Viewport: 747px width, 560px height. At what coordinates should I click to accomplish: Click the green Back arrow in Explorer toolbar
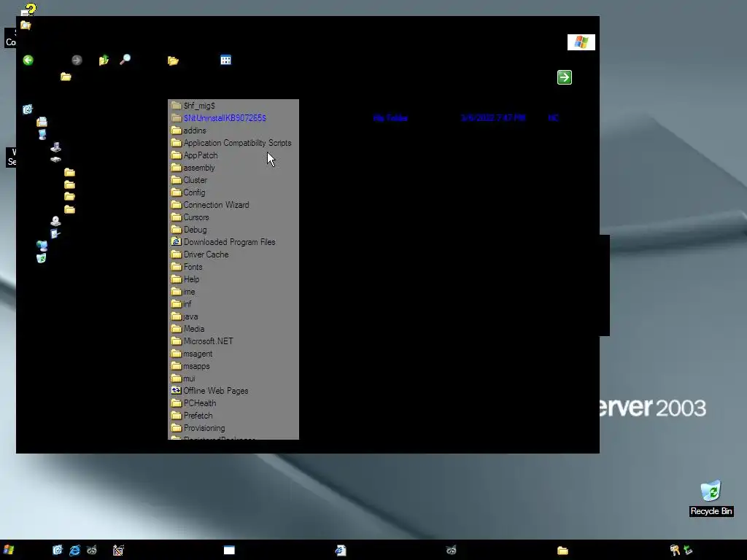pyautogui.click(x=28, y=60)
